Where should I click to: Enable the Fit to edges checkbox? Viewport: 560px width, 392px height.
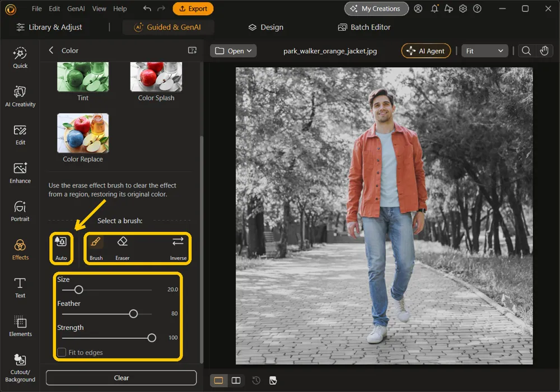click(62, 352)
